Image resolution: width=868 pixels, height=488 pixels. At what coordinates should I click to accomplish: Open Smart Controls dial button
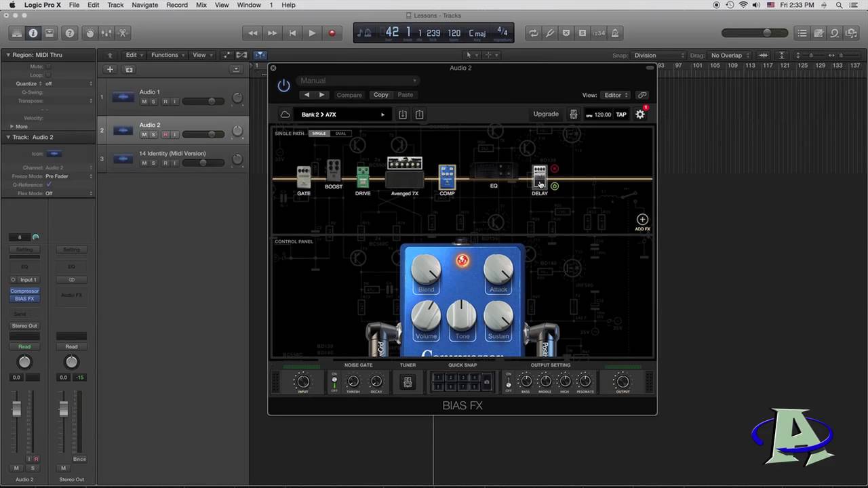point(90,33)
